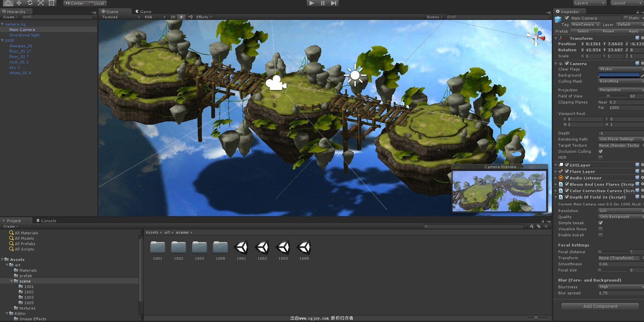Viewport: 644px width, 322px height.
Task: Open Transform component help icon
Action: click(x=637, y=38)
